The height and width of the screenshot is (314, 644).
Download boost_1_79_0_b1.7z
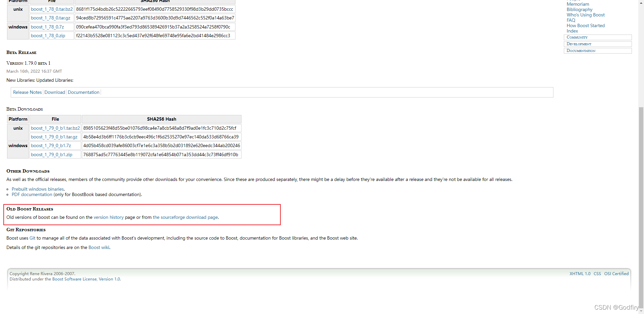click(x=51, y=145)
